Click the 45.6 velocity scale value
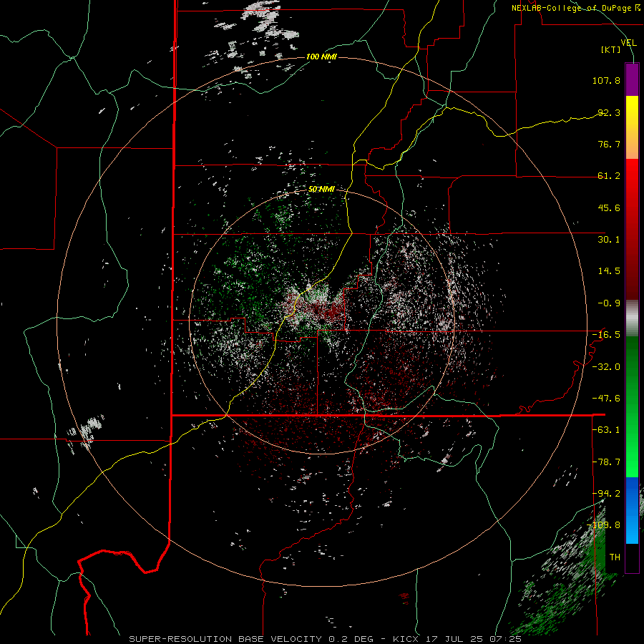The image size is (644, 644). click(x=609, y=208)
